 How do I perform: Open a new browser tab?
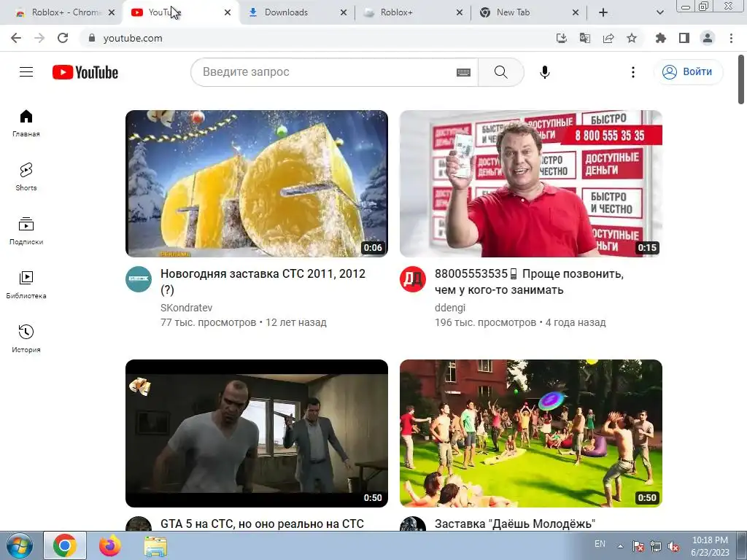point(603,12)
